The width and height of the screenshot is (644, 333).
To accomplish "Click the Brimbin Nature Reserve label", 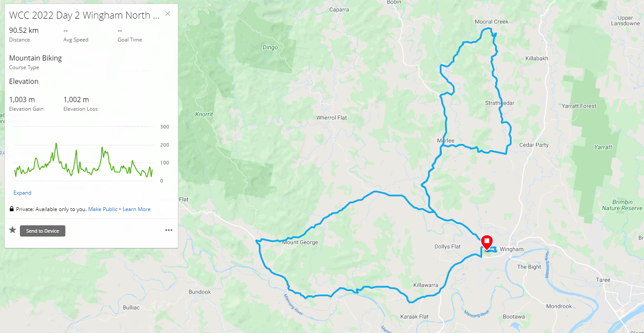I will (622, 205).
